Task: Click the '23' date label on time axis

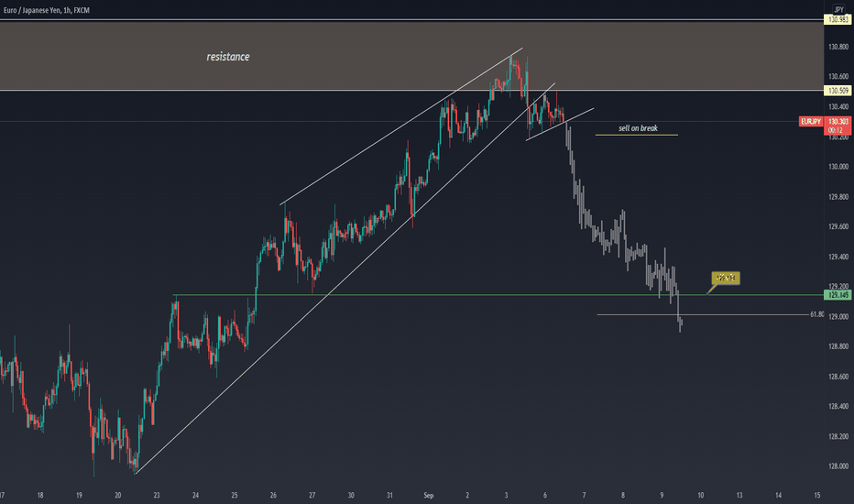Action: click(x=157, y=495)
